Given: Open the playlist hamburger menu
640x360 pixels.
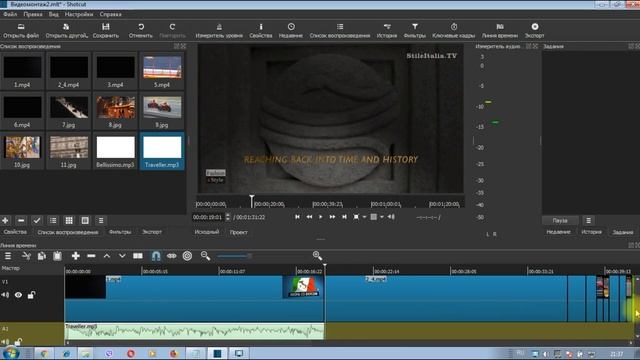Looking at the screenshot, I should (x=101, y=220).
